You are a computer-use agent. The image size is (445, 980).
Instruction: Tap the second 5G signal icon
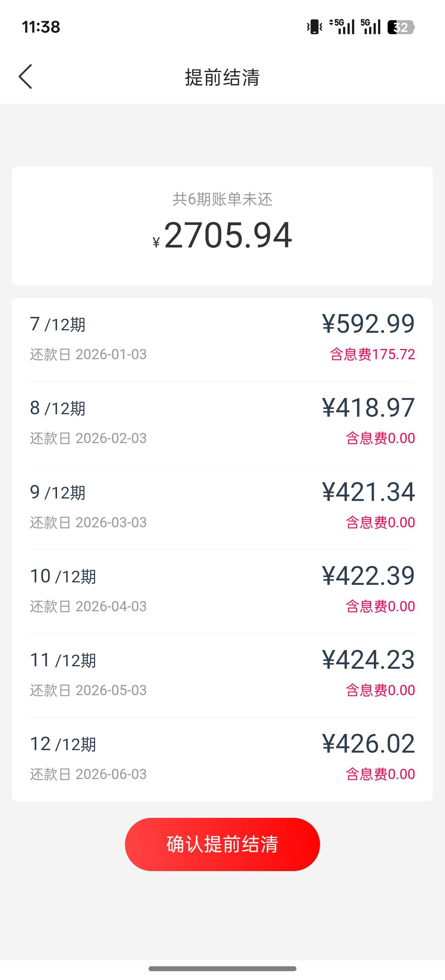[x=370, y=27]
